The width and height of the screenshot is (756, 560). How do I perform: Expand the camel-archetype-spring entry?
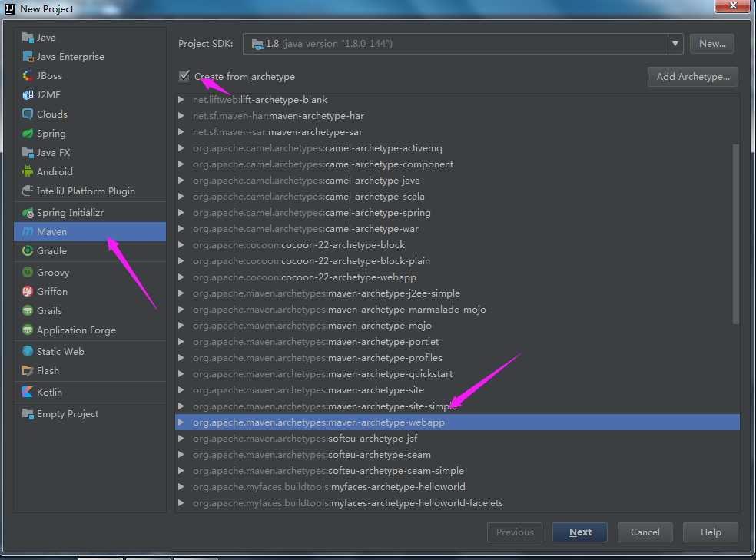coord(181,213)
